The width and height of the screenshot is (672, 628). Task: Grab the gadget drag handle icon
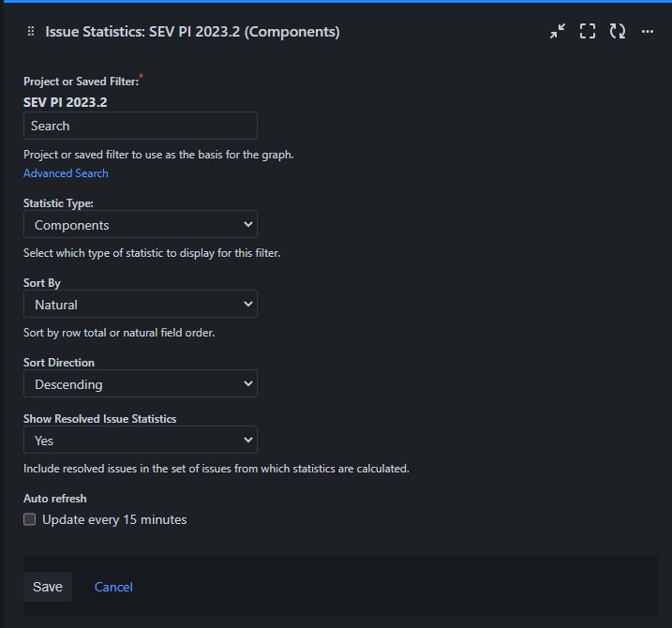[x=31, y=31]
